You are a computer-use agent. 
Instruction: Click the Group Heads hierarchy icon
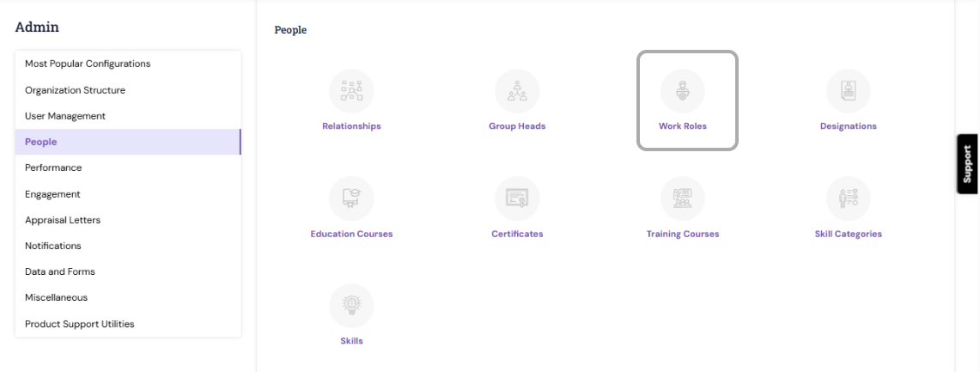[x=517, y=91]
